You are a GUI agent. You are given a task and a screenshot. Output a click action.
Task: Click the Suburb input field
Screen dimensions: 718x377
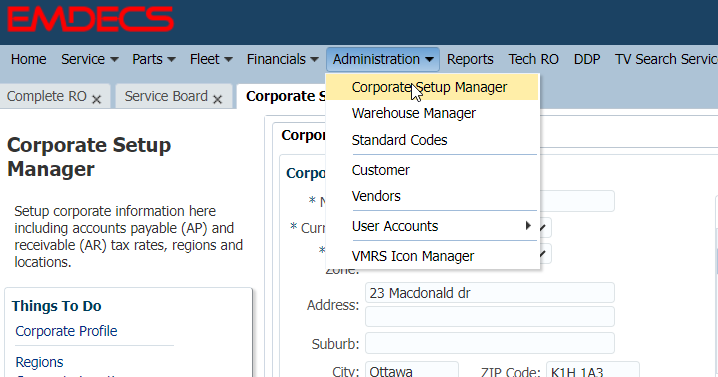coord(490,344)
